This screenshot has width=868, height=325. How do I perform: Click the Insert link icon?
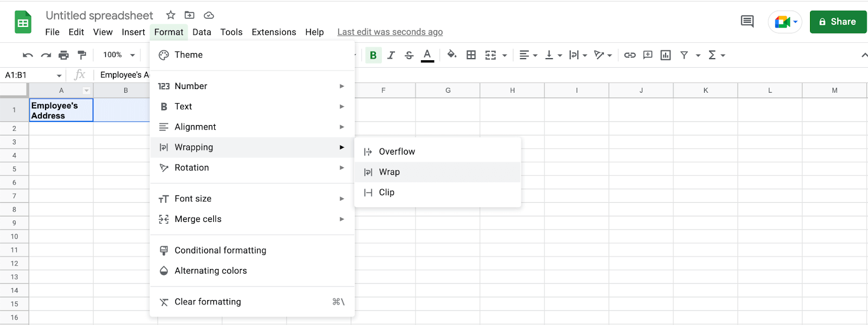tap(629, 55)
